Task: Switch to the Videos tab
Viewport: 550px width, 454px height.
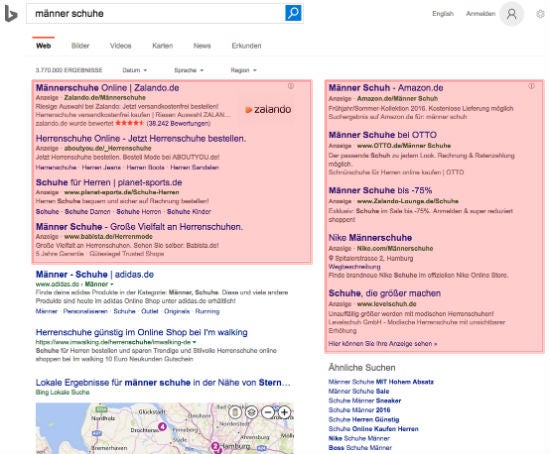Action: pyautogui.click(x=121, y=46)
